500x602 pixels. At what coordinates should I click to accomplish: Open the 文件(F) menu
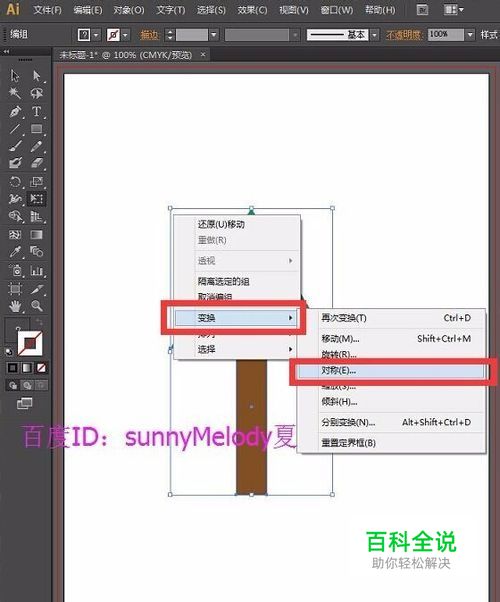[47, 10]
